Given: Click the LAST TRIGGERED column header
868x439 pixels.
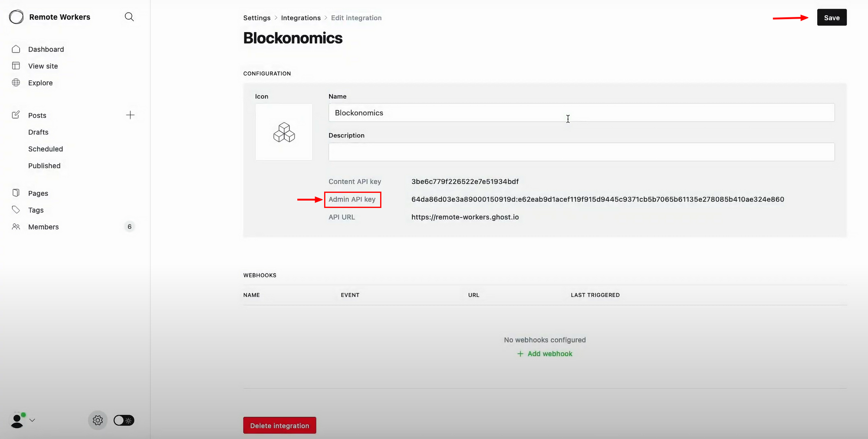Looking at the screenshot, I should 595,295.
